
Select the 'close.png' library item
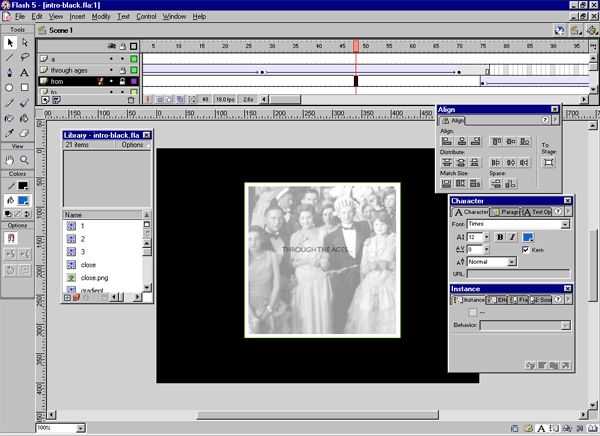point(93,277)
